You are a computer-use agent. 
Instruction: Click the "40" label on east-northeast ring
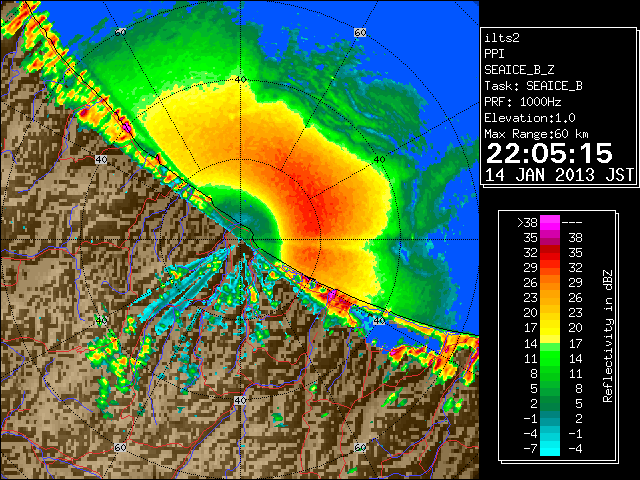pyautogui.click(x=380, y=160)
